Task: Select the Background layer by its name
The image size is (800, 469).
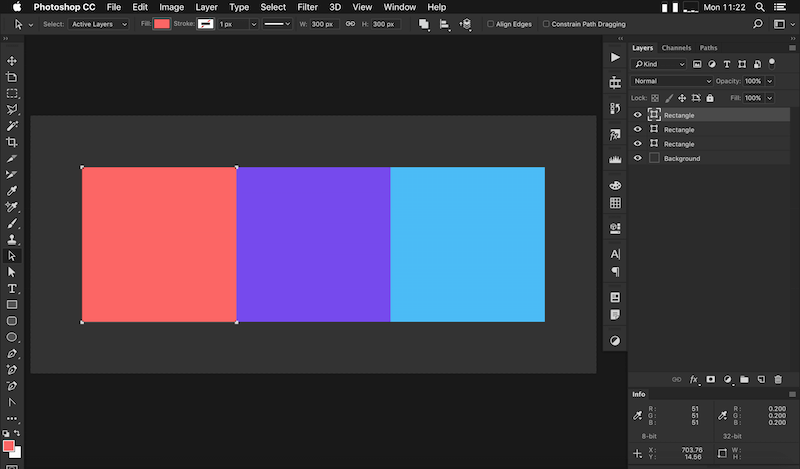Action: (682, 158)
